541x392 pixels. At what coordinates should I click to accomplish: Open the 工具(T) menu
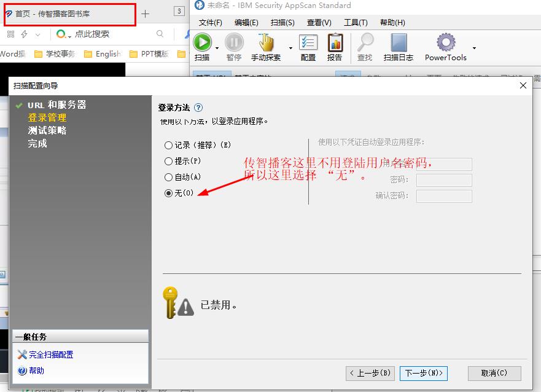356,23
